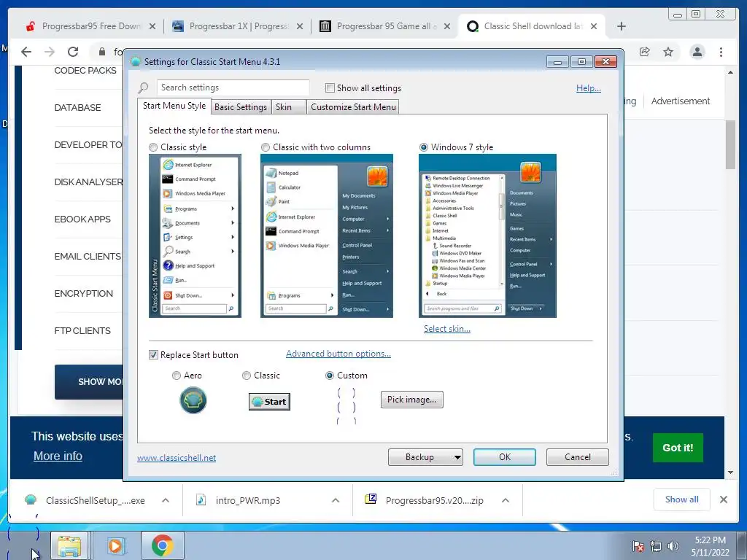
Task: Close the downloads bar
Action: (723, 499)
